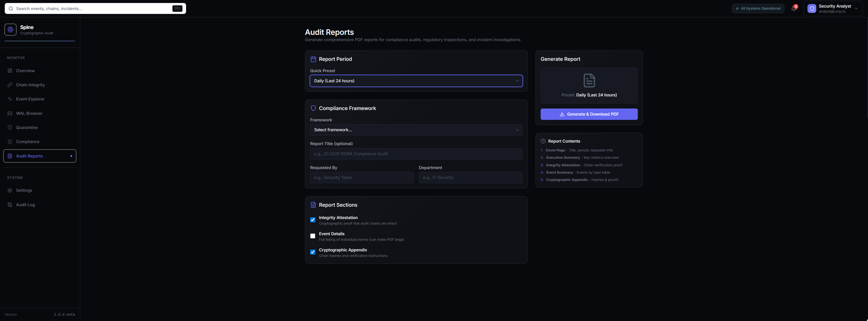Switch to the Audit Reports page
868x321 pixels.
click(29, 156)
